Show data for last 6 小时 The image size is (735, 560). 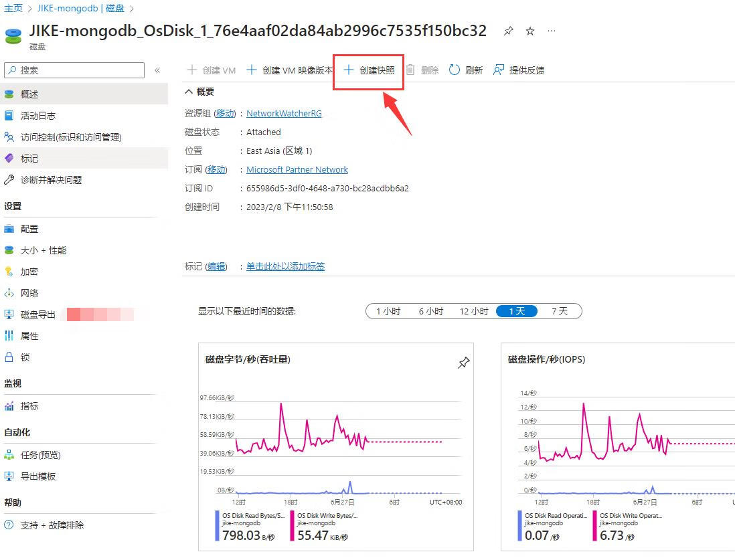(x=431, y=311)
